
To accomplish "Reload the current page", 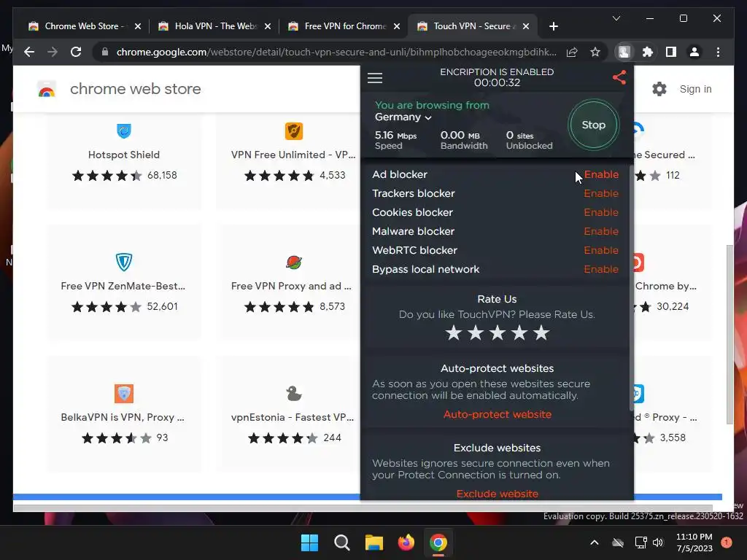I will coord(76,52).
